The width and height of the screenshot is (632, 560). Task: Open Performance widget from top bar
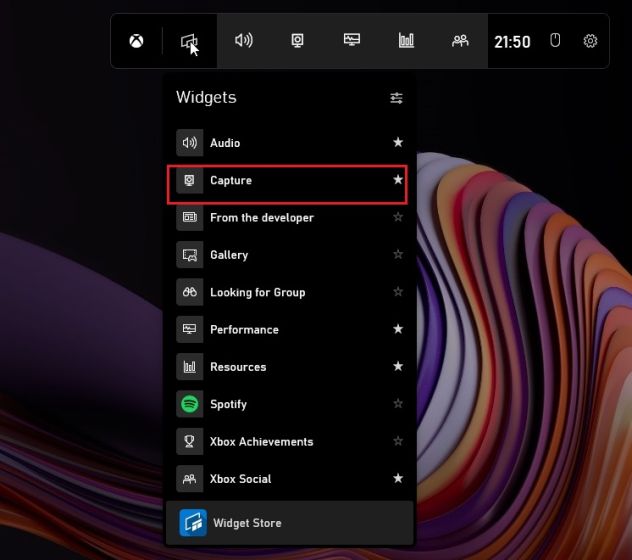(352, 40)
